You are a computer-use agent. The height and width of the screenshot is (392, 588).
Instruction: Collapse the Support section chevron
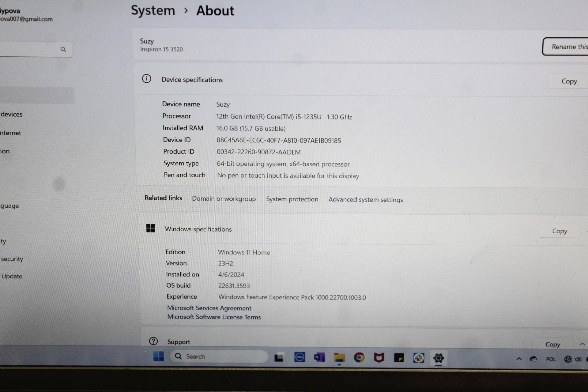tap(582, 344)
